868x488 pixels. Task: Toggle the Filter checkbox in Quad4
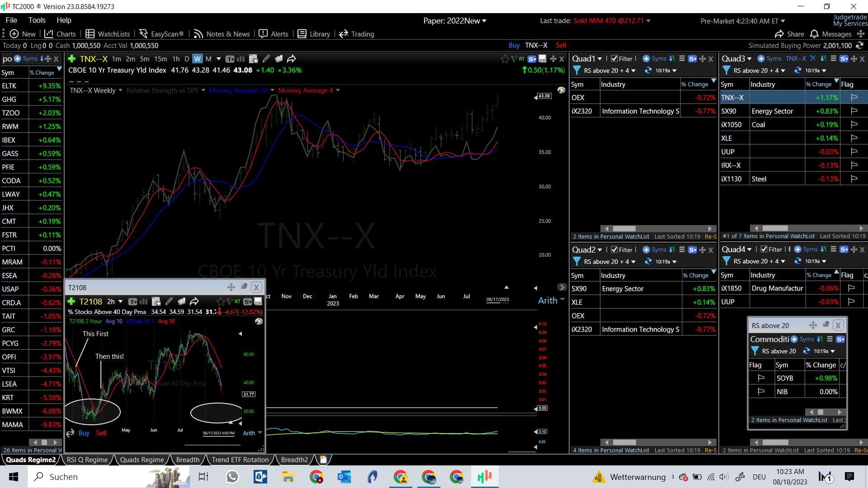(764, 249)
